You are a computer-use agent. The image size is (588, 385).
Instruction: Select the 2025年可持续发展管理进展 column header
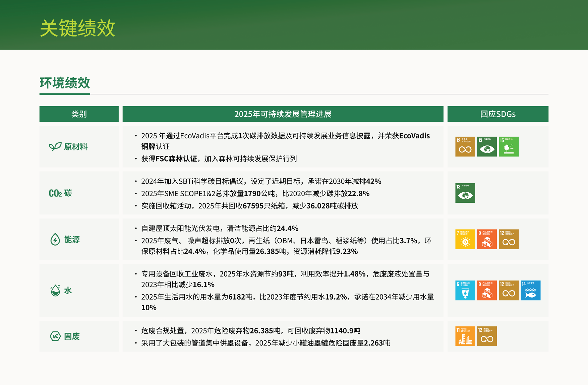(x=283, y=114)
